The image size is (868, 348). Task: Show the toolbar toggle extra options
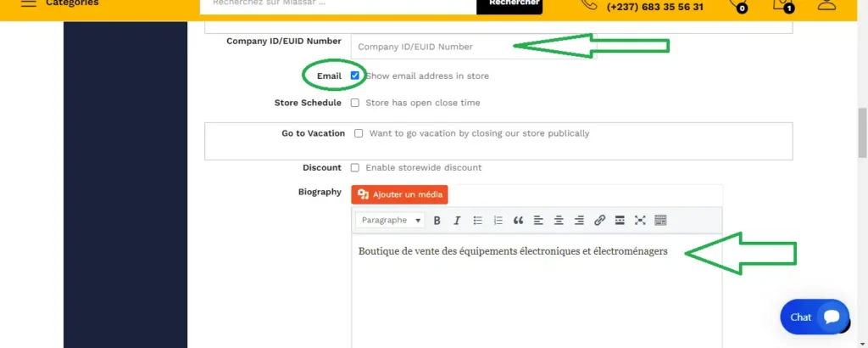pos(660,221)
